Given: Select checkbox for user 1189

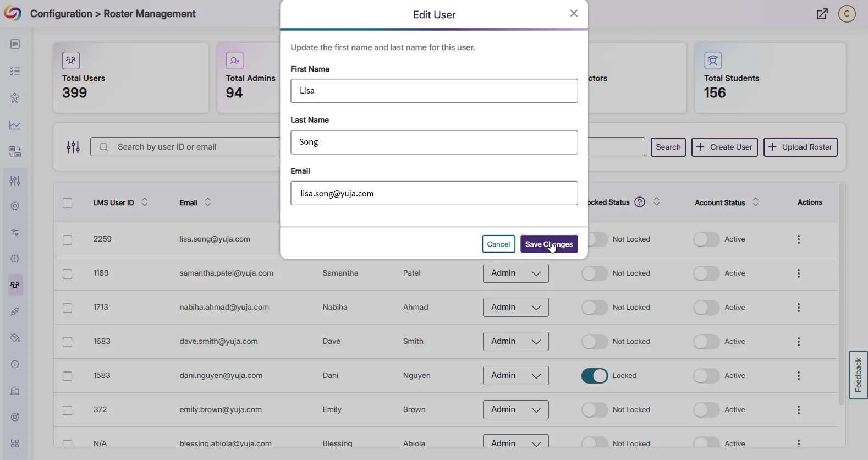Looking at the screenshot, I should (x=67, y=274).
